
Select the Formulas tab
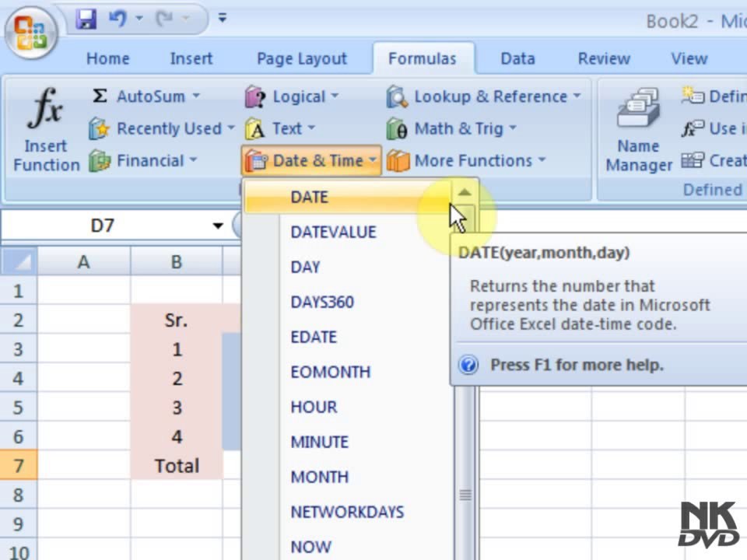[x=423, y=58]
